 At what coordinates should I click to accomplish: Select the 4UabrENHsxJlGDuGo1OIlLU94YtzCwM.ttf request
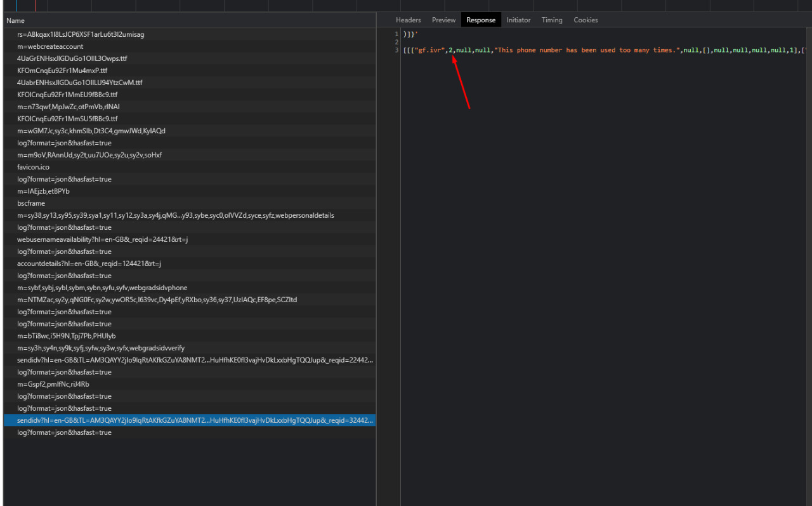click(189, 83)
